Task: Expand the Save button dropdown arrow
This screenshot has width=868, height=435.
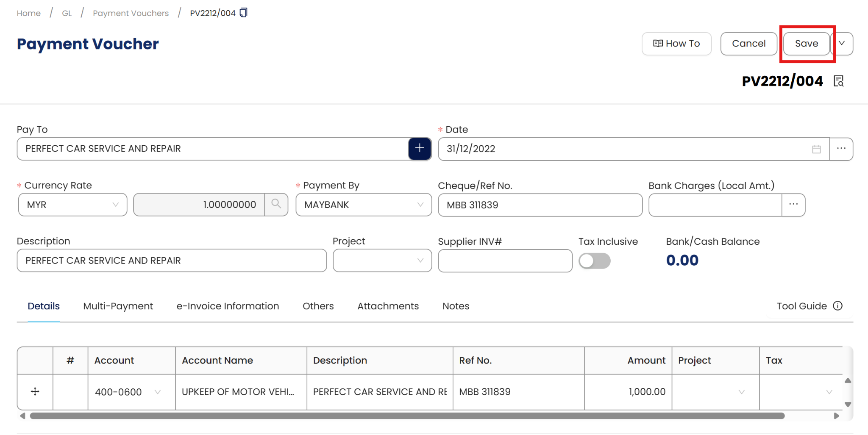Action: (842, 44)
